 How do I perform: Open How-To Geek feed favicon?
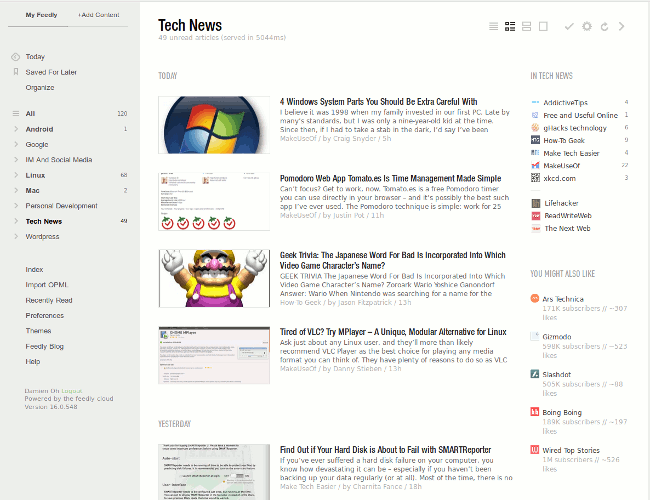click(535, 140)
